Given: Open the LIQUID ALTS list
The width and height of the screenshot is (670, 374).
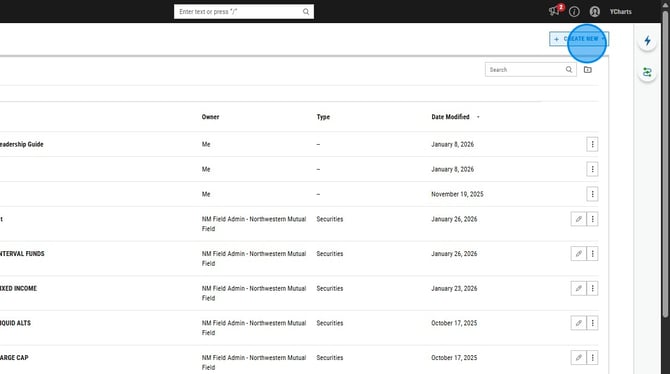Looking at the screenshot, I should pyautogui.click(x=15, y=323).
